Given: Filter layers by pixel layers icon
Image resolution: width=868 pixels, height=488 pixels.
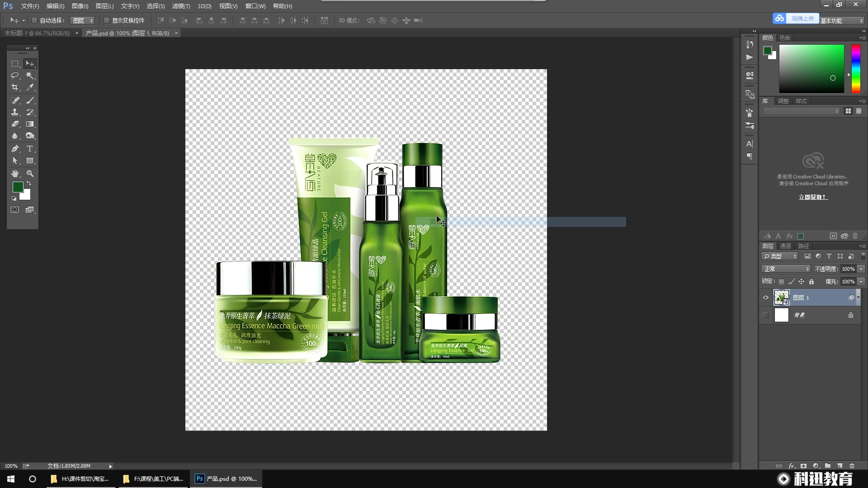Looking at the screenshot, I should tap(807, 256).
